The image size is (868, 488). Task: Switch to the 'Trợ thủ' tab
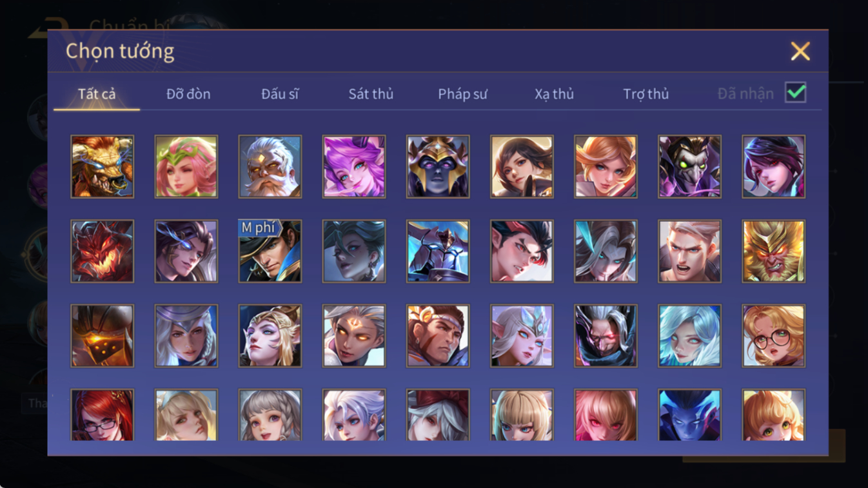tap(646, 94)
